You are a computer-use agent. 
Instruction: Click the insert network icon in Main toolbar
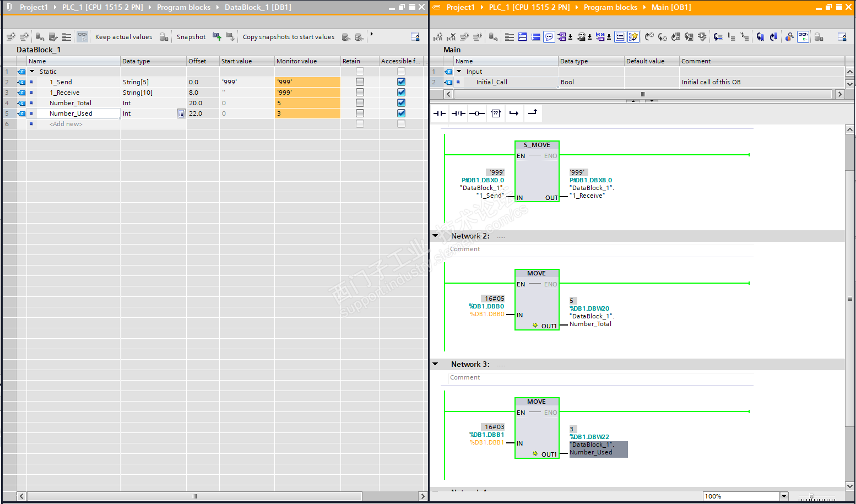438,37
